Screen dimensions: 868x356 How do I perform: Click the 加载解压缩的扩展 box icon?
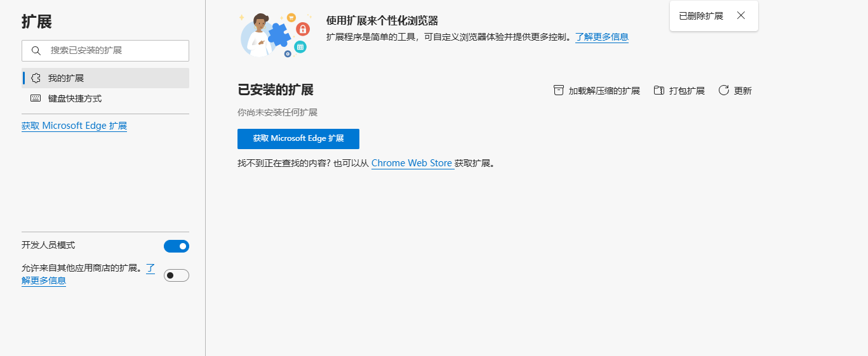pyautogui.click(x=559, y=90)
